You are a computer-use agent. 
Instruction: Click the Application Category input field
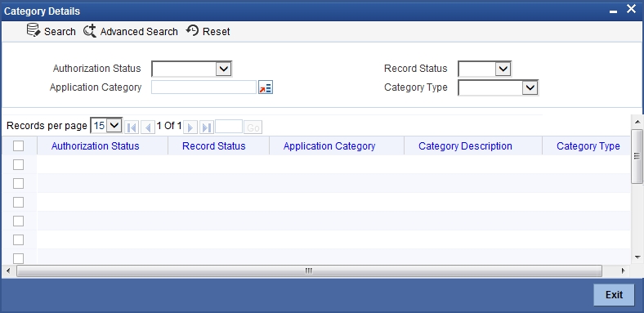point(204,87)
